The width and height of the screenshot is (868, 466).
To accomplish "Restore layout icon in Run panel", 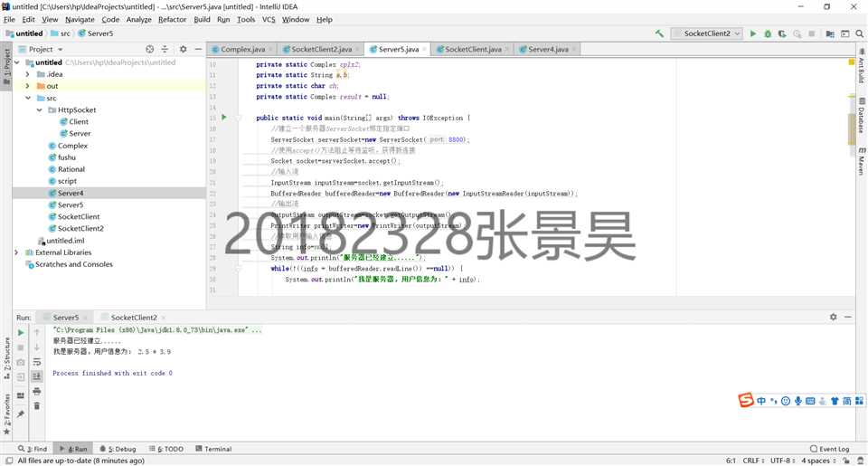I will 21,395.
